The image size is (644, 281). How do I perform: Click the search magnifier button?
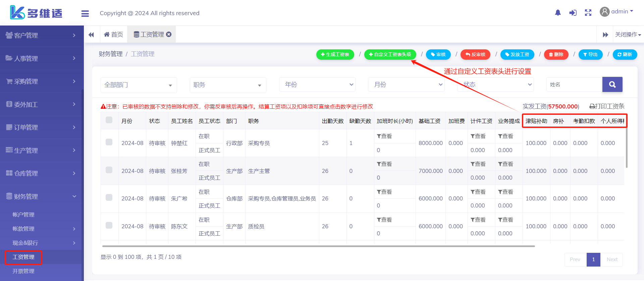coord(612,85)
